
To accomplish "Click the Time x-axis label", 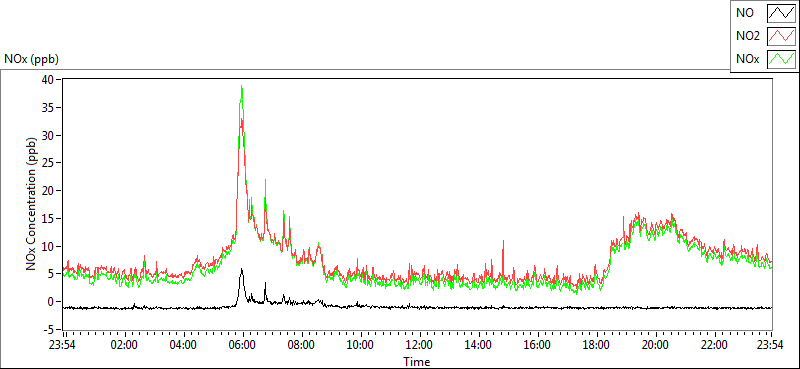I will click(x=417, y=362).
